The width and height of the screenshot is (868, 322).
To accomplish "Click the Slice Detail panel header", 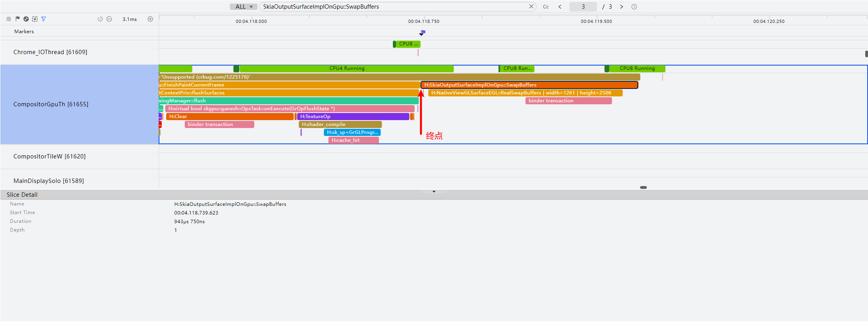I will [434, 195].
